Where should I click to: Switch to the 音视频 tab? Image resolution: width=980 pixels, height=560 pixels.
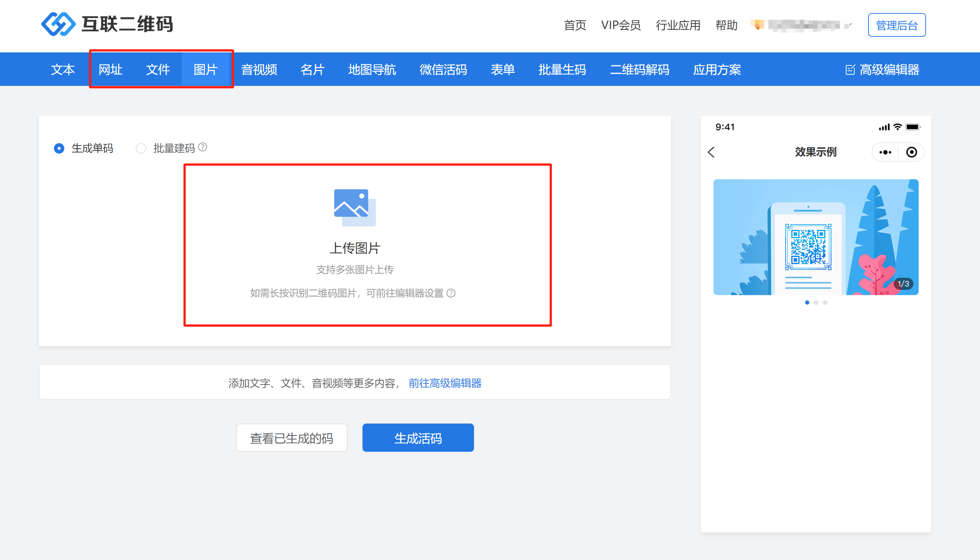point(259,70)
